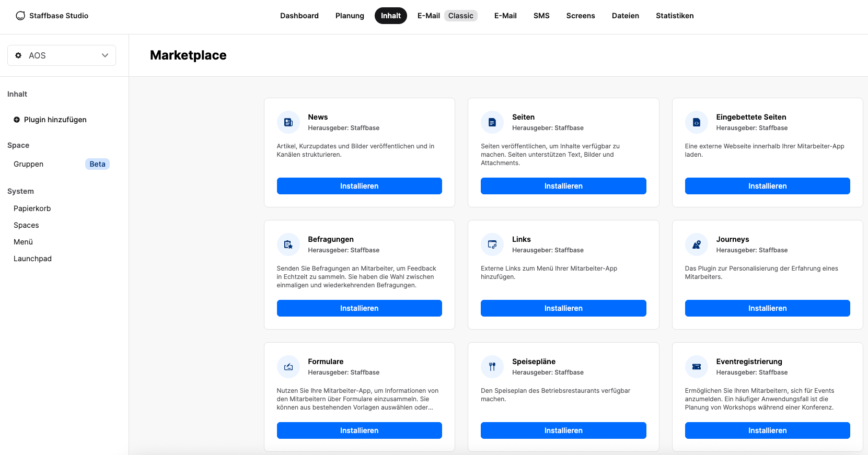This screenshot has height=455, width=868.
Task: Click the Formulare plugin icon
Action: pyautogui.click(x=288, y=367)
